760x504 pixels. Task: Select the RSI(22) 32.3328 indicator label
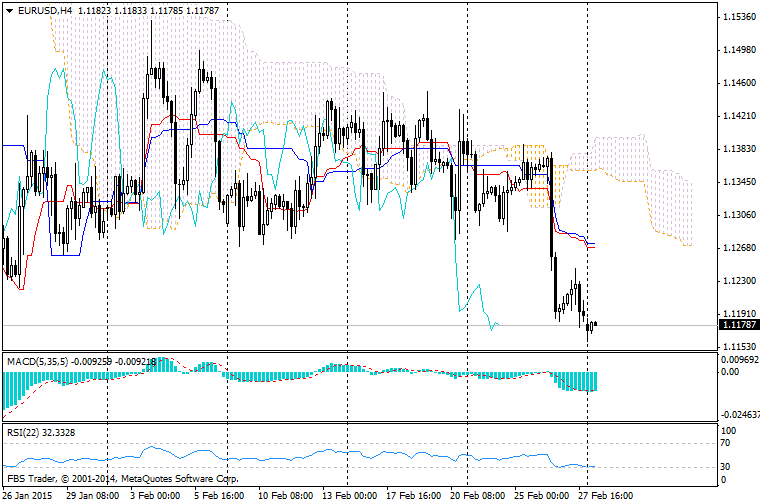point(41,432)
